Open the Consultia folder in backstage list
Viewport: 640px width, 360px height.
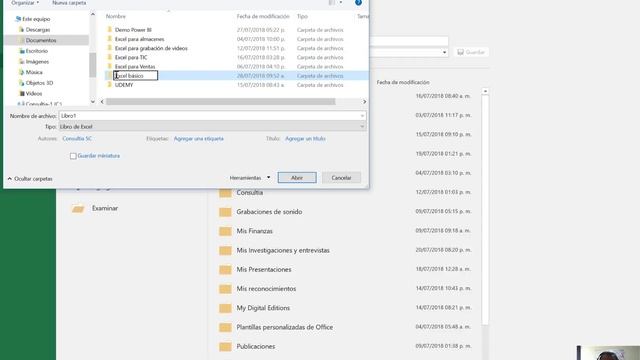(249, 193)
